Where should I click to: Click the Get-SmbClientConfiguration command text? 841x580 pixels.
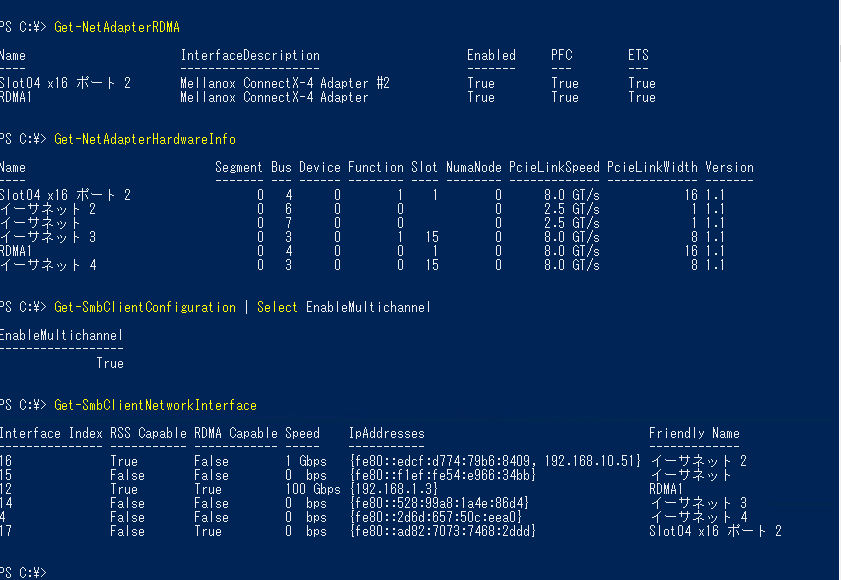pos(145,307)
